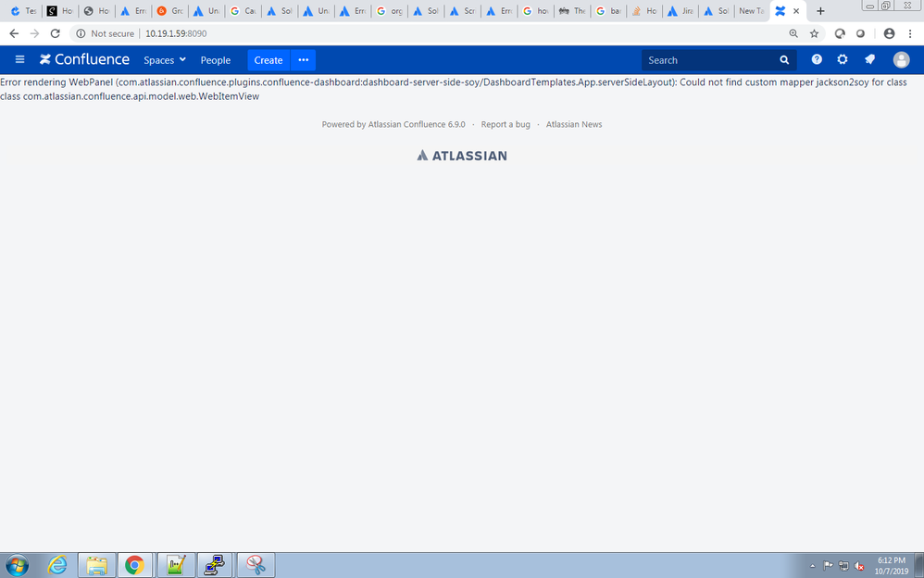This screenshot has width=924, height=578.
Task: Switch to the 'New Ta' tab
Action: (x=752, y=10)
